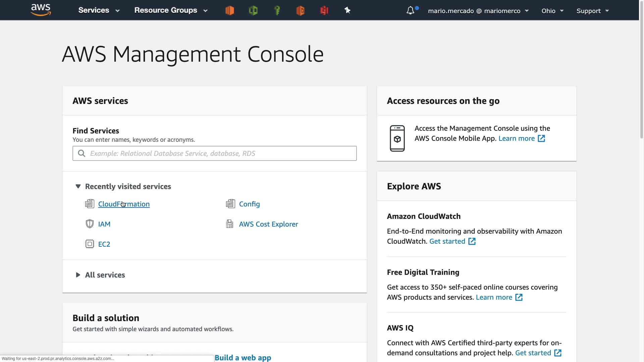Image resolution: width=644 pixels, height=362 pixels.
Task: Click the AWS Cost Explorer calculator icon
Action: click(x=230, y=224)
